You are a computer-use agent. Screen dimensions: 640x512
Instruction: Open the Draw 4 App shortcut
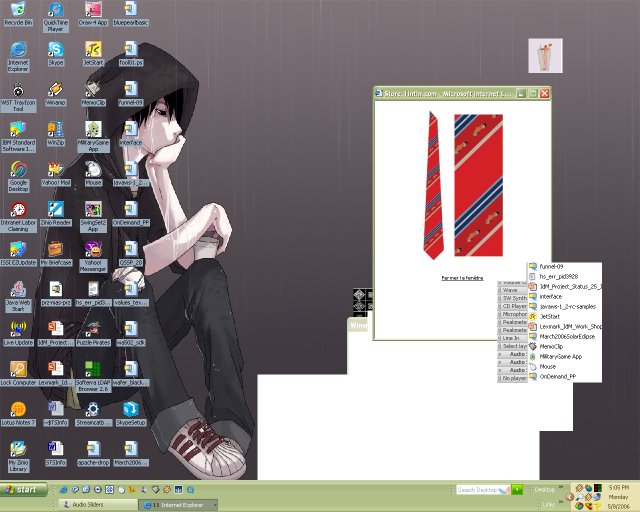pyautogui.click(x=93, y=13)
